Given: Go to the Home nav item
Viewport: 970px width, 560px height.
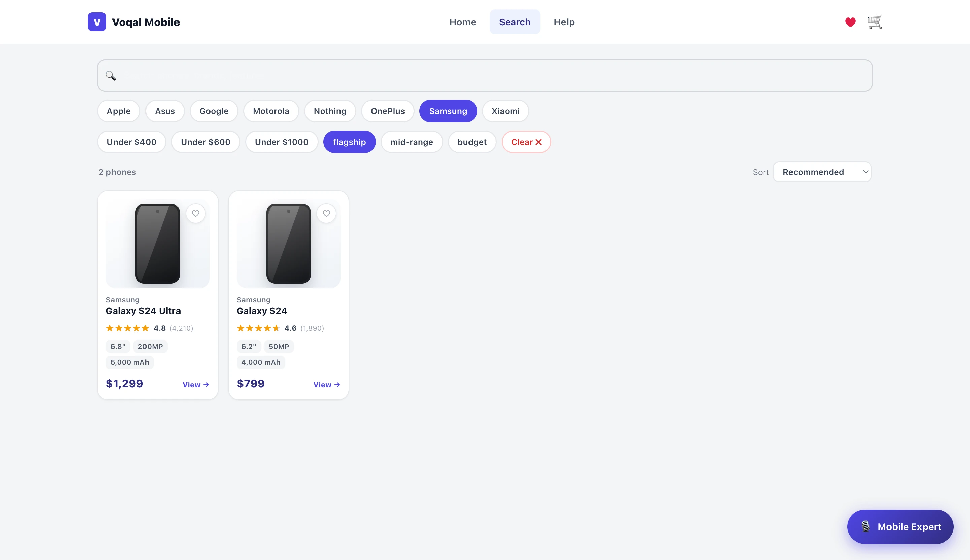Looking at the screenshot, I should 463,22.
